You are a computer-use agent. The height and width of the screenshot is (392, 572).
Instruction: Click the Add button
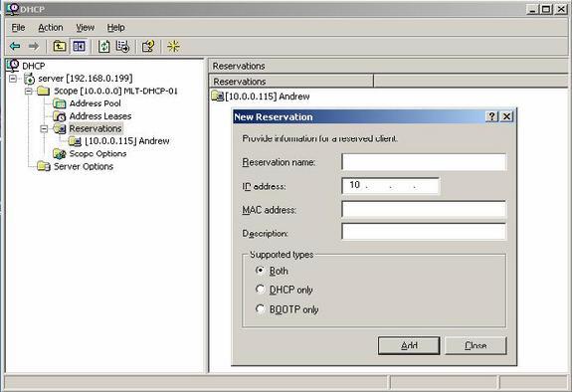click(409, 345)
